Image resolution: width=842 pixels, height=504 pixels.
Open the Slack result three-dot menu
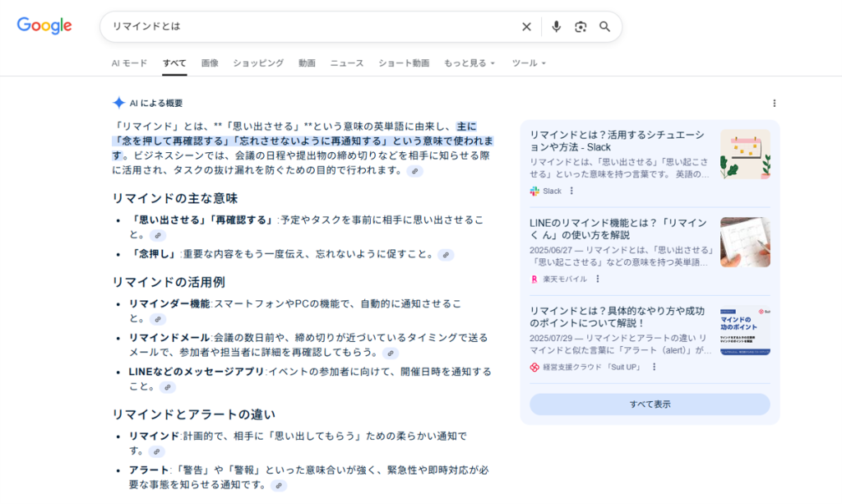coord(572,191)
